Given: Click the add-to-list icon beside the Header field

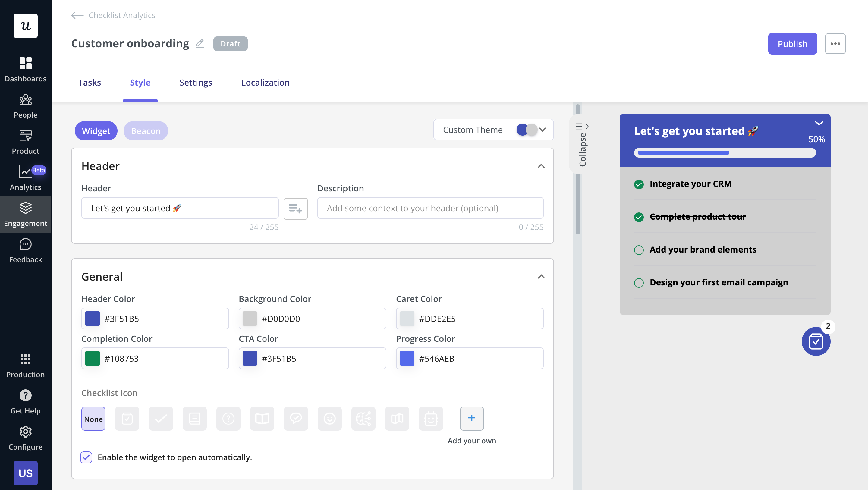Looking at the screenshot, I should [295, 209].
